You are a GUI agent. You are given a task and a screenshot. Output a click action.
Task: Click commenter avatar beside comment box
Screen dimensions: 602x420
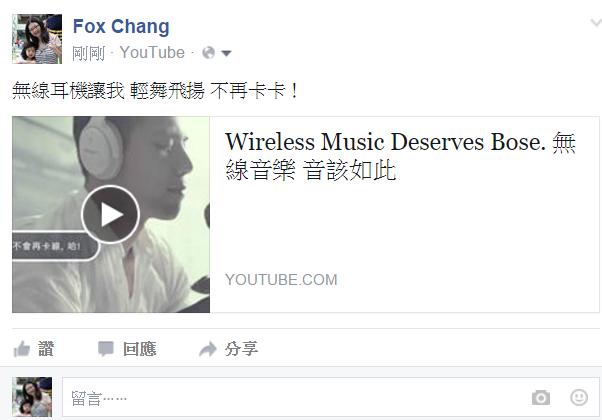click(x=32, y=397)
